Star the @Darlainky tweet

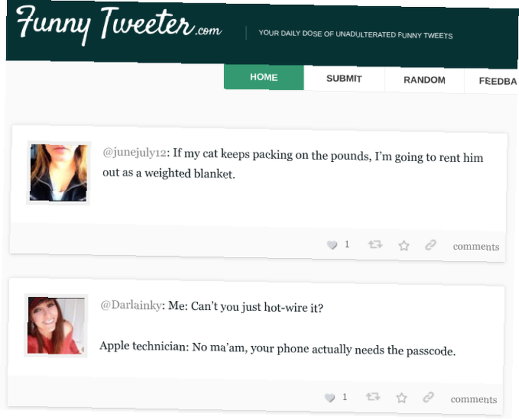[x=402, y=398]
